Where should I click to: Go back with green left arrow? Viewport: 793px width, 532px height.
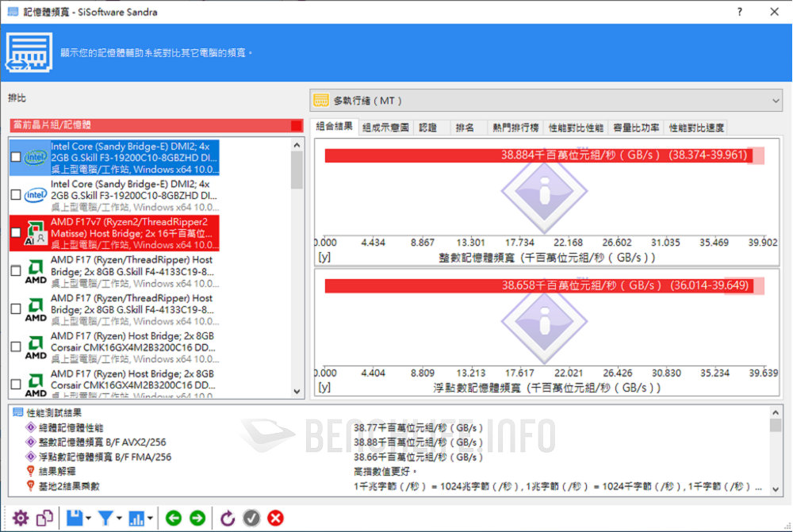pos(174,518)
